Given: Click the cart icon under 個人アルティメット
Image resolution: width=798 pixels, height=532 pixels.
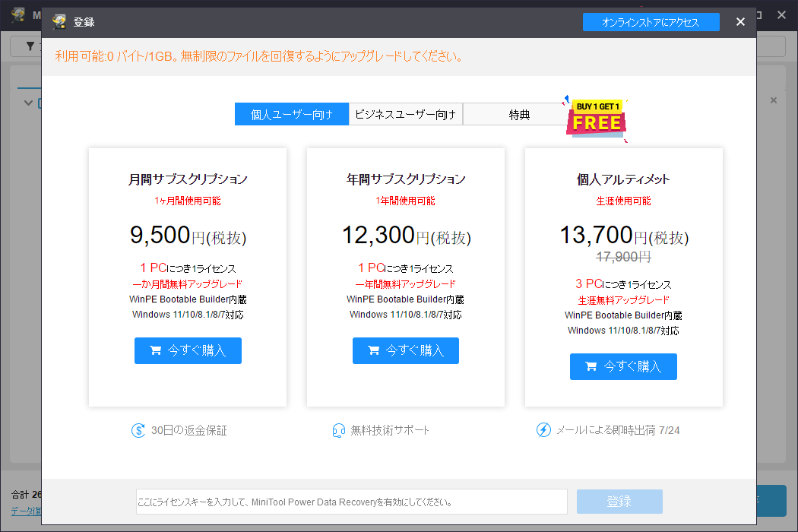Looking at the screenshot, I should [x=591, y=366].
